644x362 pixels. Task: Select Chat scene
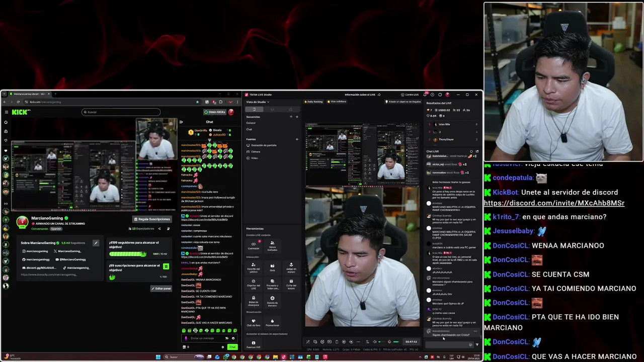pos(249,129)
